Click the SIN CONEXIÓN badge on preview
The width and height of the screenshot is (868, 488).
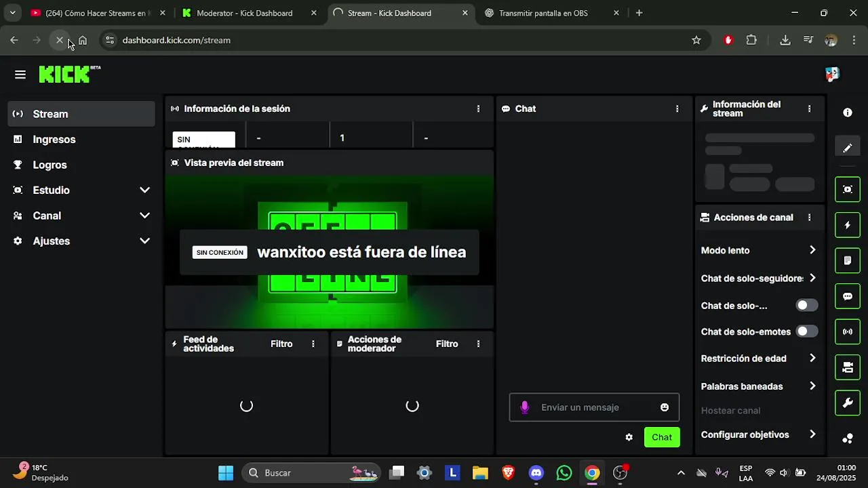pos(220,252)
